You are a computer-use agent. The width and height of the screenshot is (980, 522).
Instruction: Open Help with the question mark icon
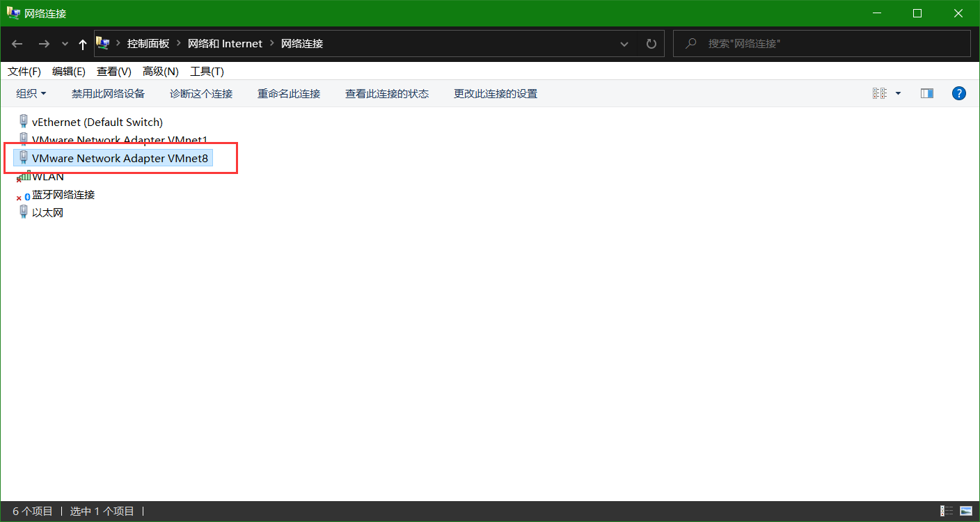959,93
